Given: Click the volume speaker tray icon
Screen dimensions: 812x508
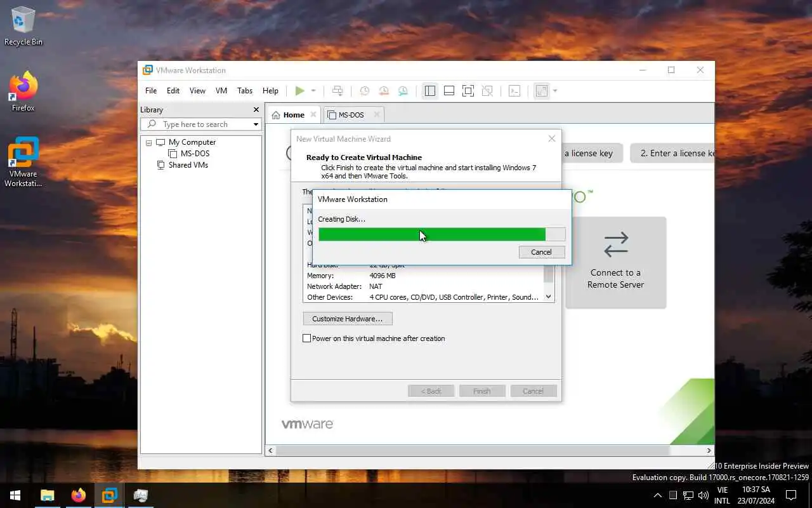Looking at the screenshot, I should (x=703, y=495).
